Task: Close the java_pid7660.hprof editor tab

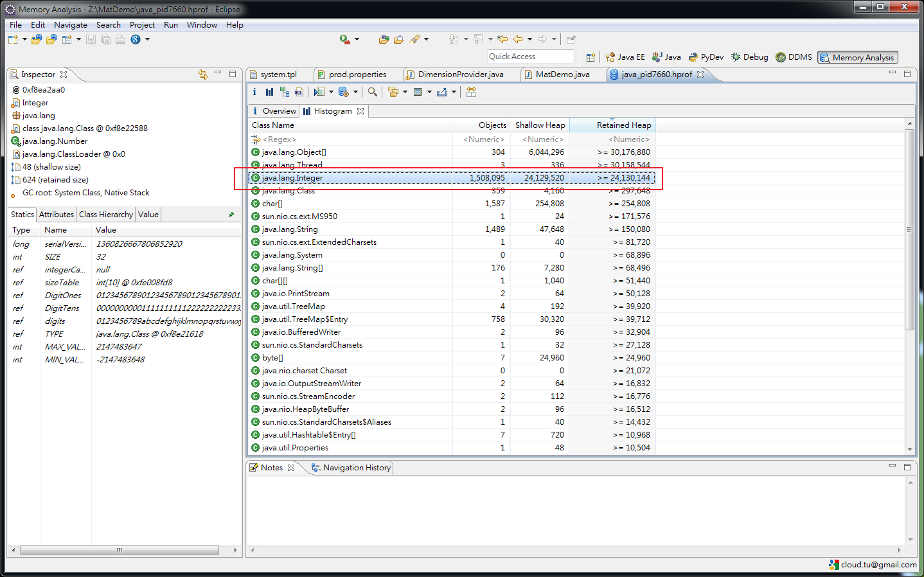Action: (700, 75)
